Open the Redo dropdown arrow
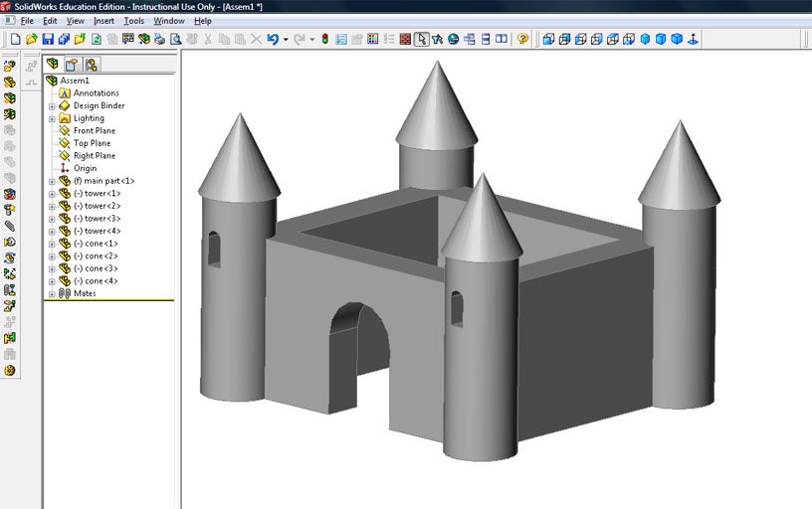812x509 pixels. (311, 40)
